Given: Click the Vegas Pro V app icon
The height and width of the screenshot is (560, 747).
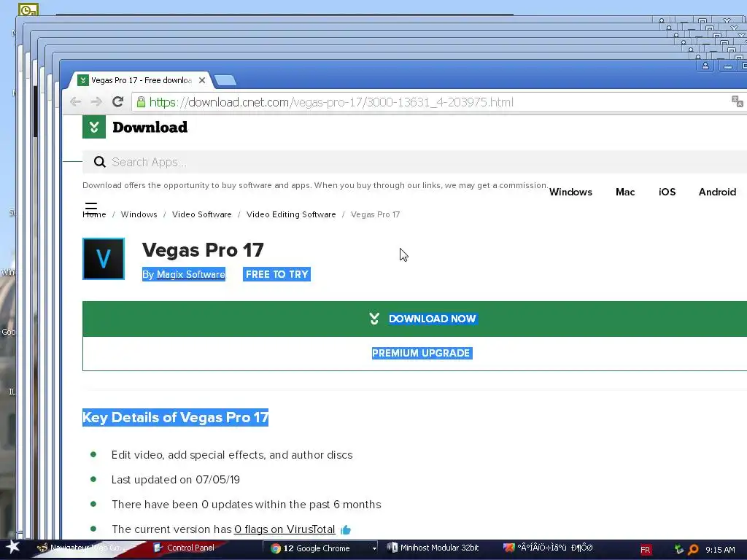Looking at the screenshot, I should coord(104,259).
